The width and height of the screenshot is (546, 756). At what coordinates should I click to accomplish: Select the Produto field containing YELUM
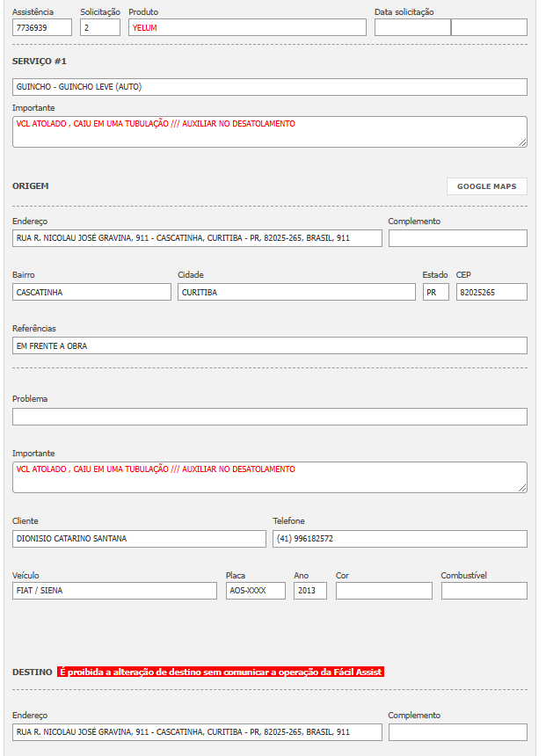click(247, 27)
